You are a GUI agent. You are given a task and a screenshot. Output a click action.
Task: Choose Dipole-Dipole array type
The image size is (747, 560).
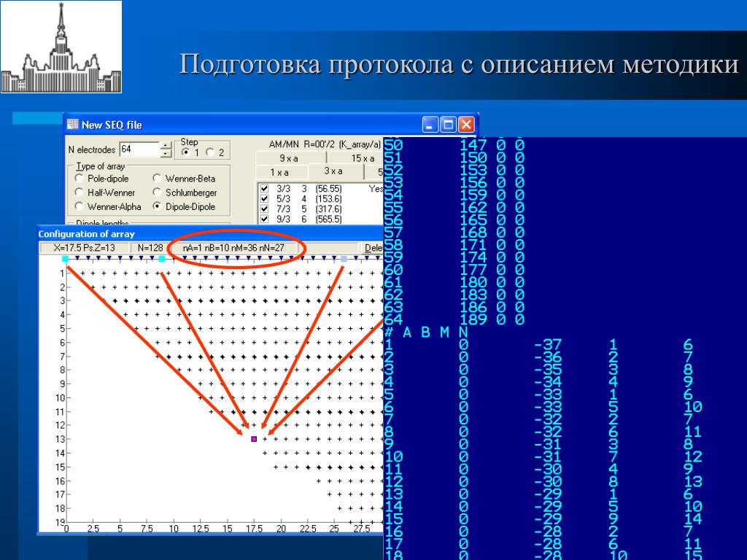(157, 206)
